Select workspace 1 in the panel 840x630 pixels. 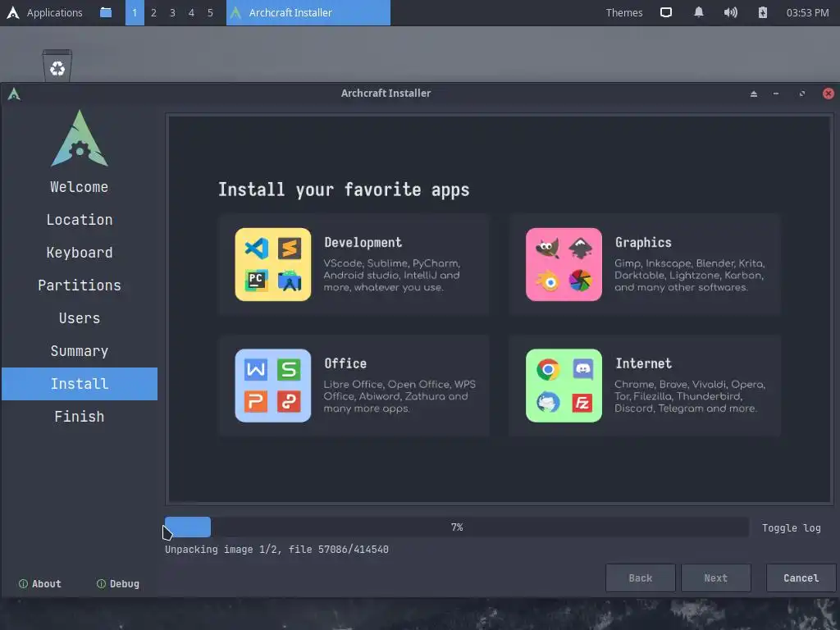135,12
